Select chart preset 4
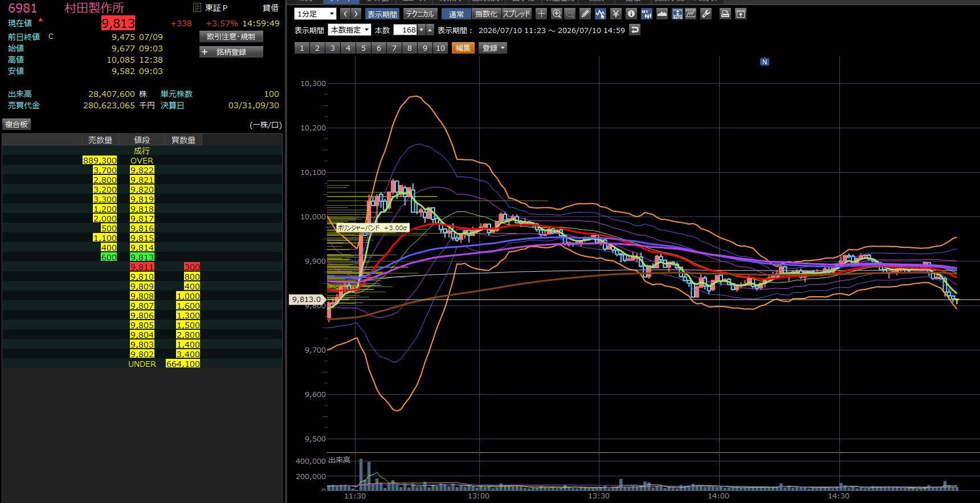This screenshot has height=503, width=980. [x=348, y=48]
